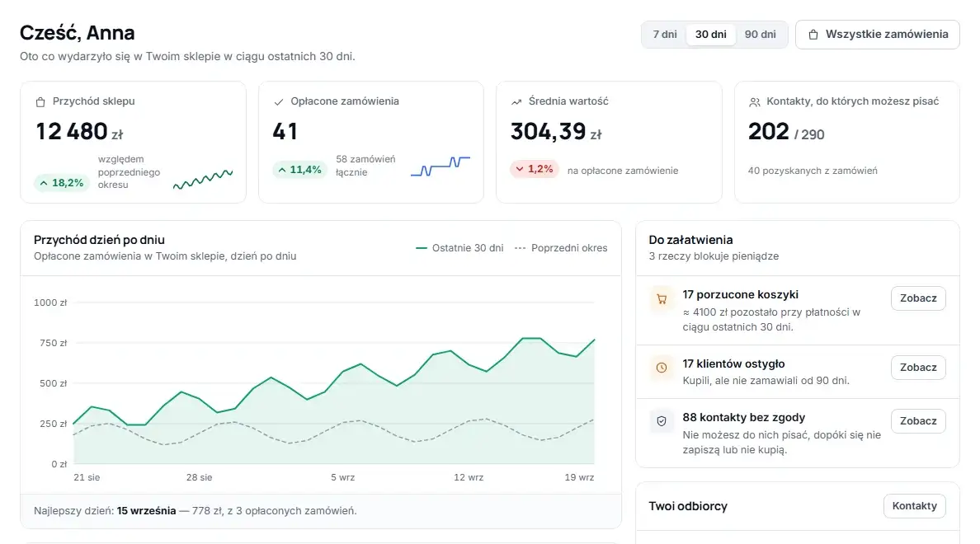Click the shopping bag icon beside Przychód sklepu
The height and width of the screenshot is (544, 980).
tap(40, 102)
